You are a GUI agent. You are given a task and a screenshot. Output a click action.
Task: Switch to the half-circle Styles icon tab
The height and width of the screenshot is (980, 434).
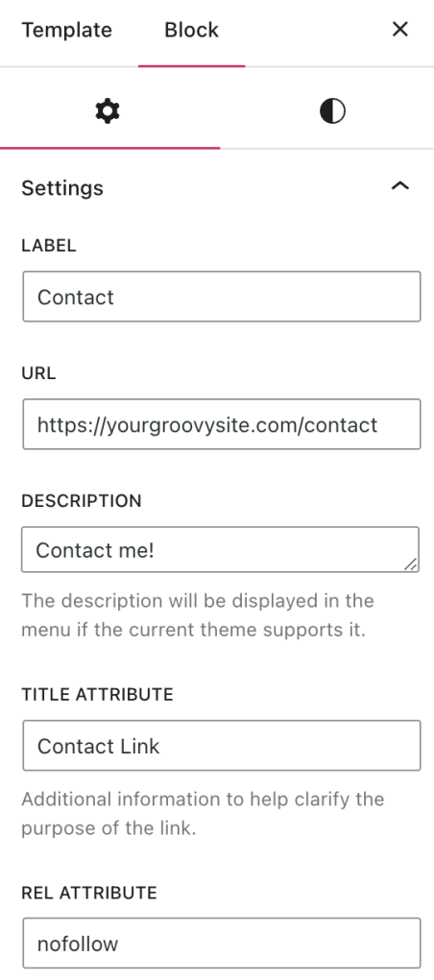point(332,111)
